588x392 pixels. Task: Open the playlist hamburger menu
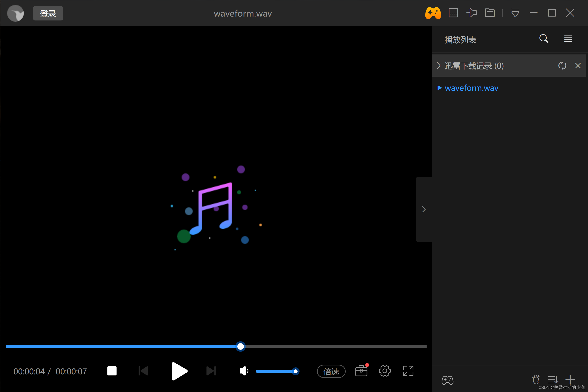pyautogui.click(x=568, y=39)
